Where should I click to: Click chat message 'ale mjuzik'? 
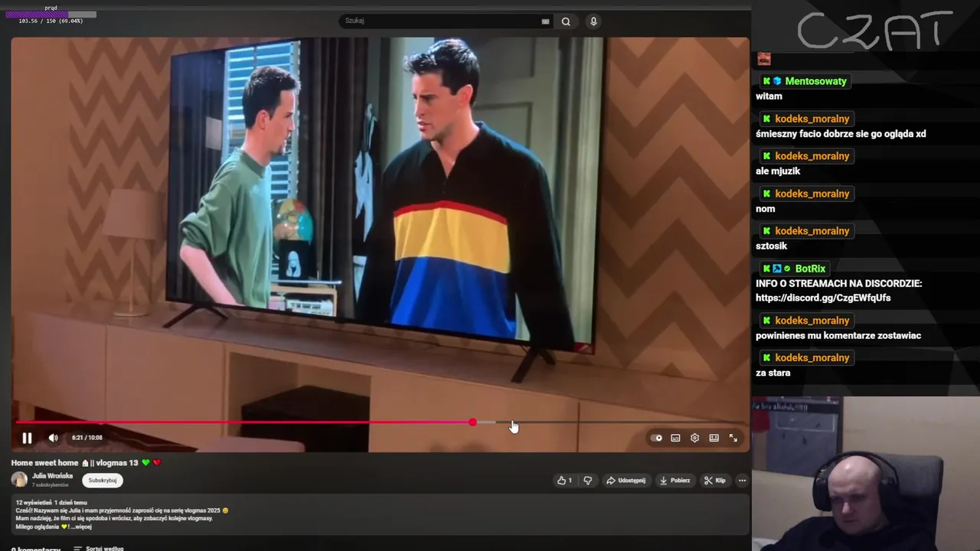tap(778, 171)
